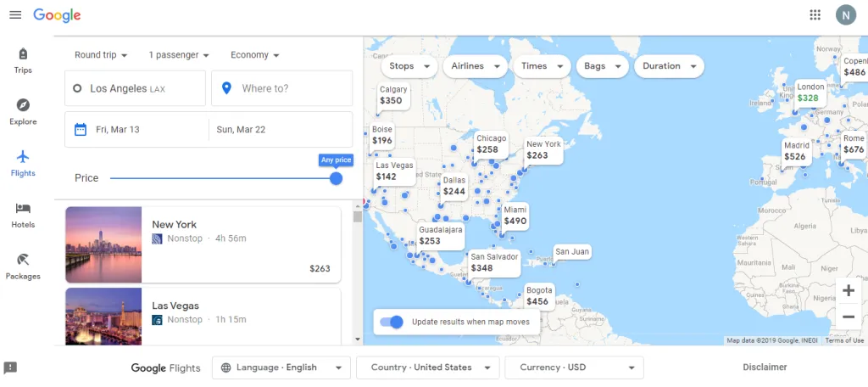Click the Las Vegas thumbnail photo
868x387 pixels.
[x=103, y=316]
